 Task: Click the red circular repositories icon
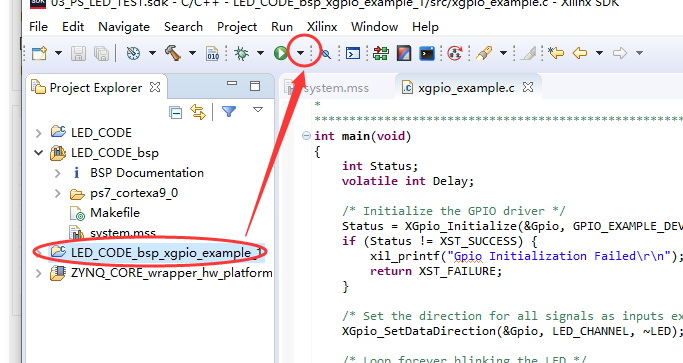(x=455, y=53)
